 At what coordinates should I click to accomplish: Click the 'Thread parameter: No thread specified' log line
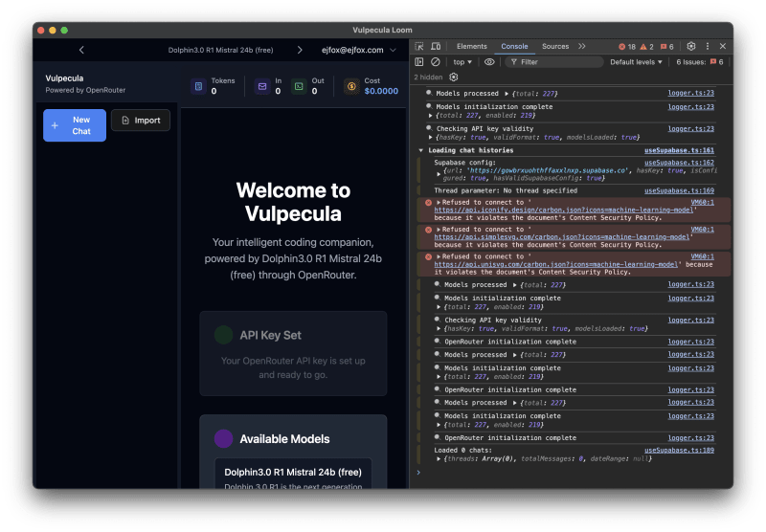click(506, 190)
